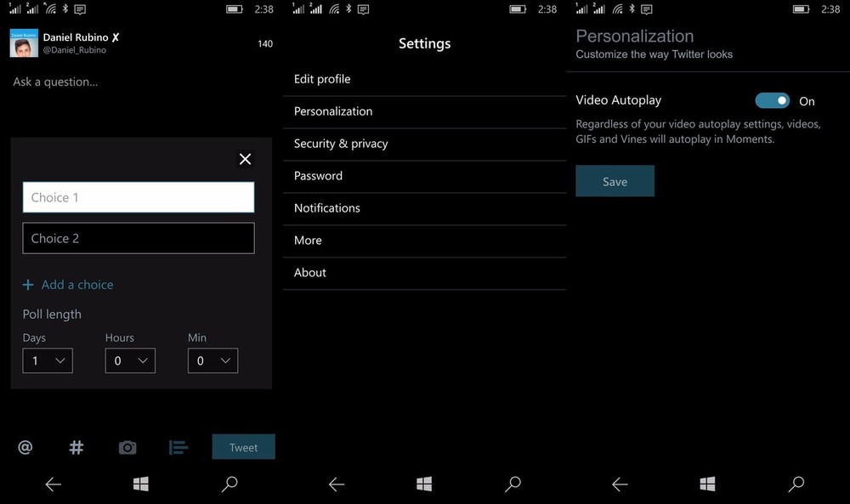This screenshot has height=504, width=850.
Task: Open the Min dropdown for poll length
Action: [x=212, y=360]
